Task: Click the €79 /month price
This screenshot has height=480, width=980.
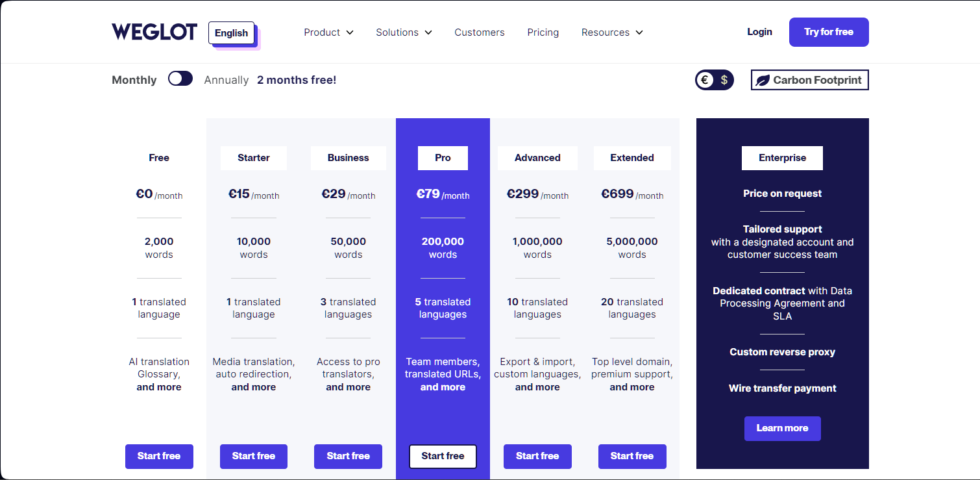Action: (443, 194)
